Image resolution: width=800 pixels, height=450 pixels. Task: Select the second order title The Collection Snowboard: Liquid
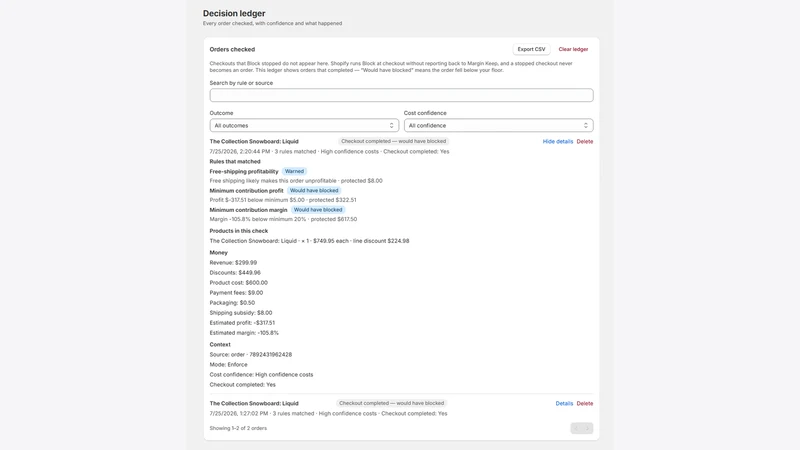[x=254, y=404]
